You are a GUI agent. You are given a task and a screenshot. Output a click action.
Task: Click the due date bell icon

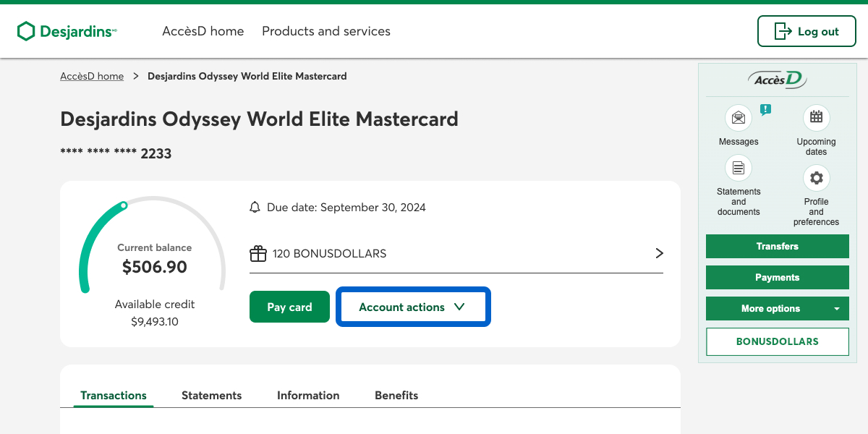(x=255, y=208)
